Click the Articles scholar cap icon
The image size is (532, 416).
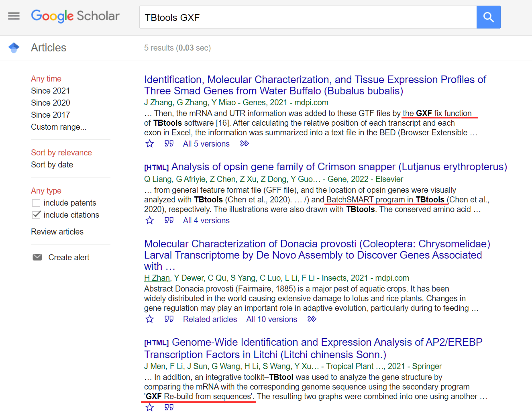click(14, 47)
